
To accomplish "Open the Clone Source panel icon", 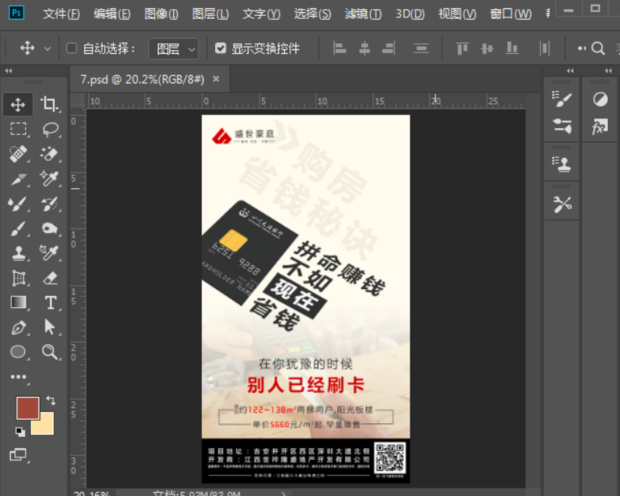I will (562, 163).
